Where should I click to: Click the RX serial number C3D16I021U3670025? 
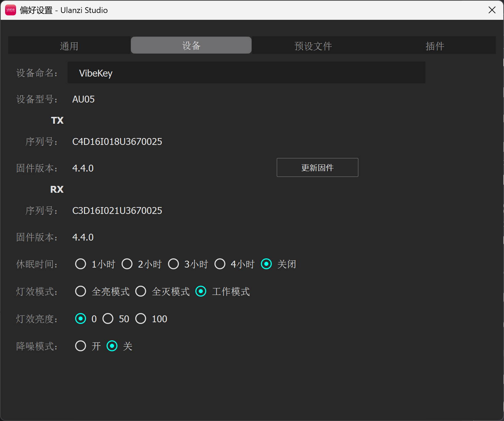[x=117, y=210]
